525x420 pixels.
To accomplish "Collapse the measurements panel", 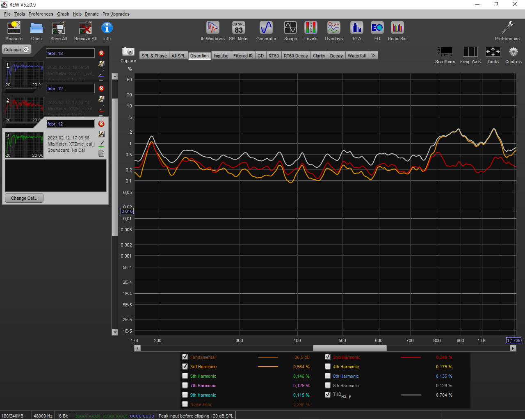I will pos(17,50).
